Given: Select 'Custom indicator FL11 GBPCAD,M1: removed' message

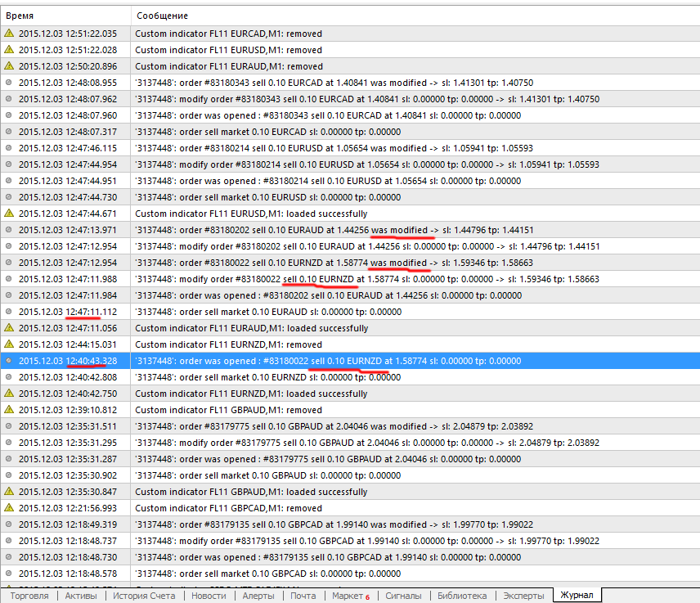Looking at the screenshot, I should click(229, 508).
